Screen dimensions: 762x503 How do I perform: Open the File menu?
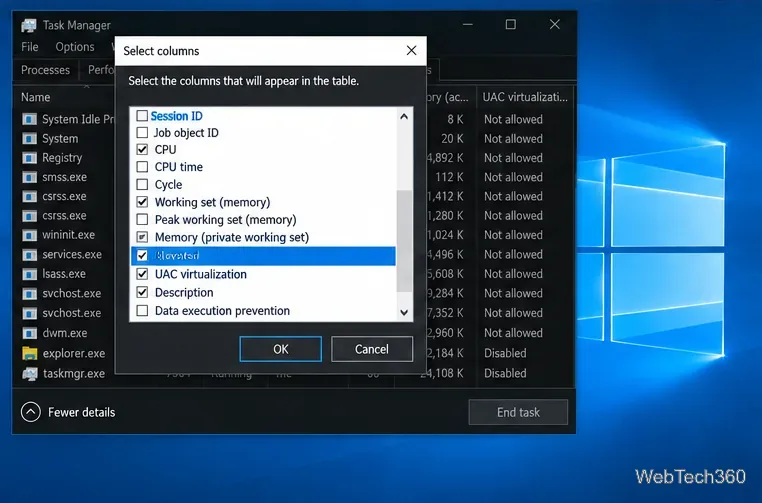[x=30, y=47]
